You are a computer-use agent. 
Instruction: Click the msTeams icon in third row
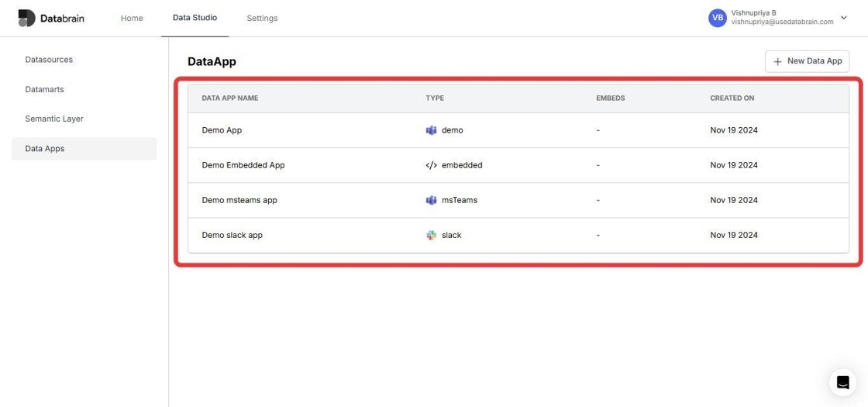click(x=431, y=200)
